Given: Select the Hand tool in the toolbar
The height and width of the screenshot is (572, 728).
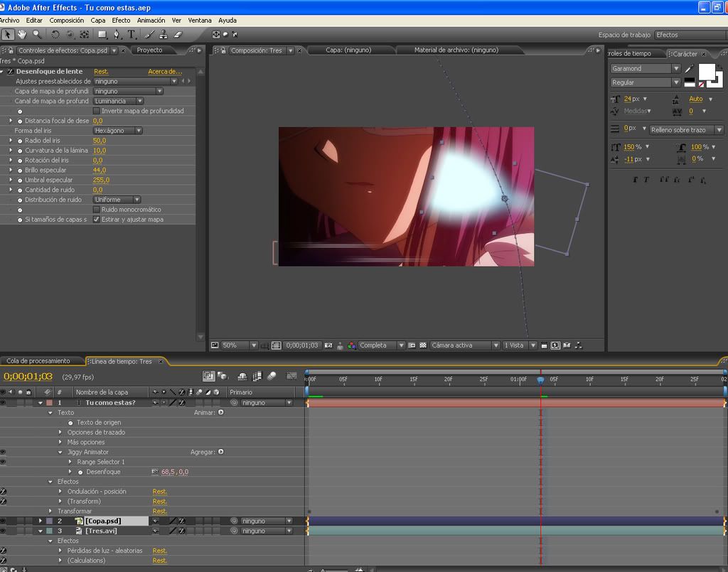Looking at the screenshot, I should coord(23,34).
